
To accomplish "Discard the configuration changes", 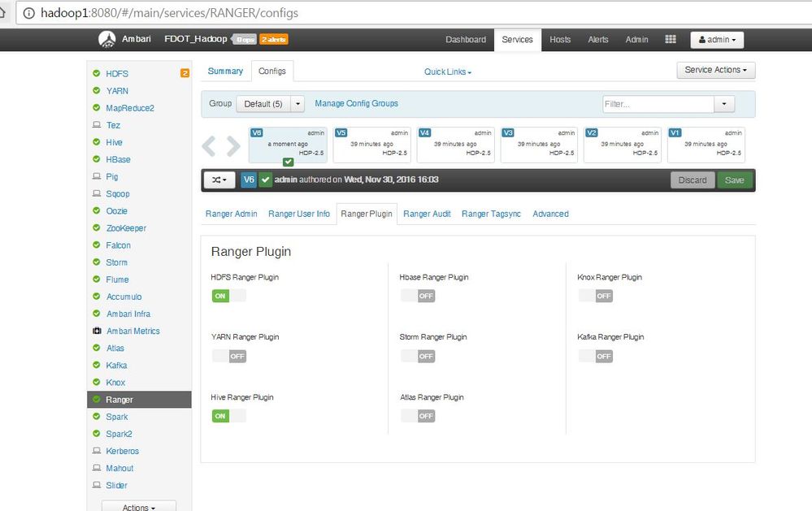I will pos(693,180).
